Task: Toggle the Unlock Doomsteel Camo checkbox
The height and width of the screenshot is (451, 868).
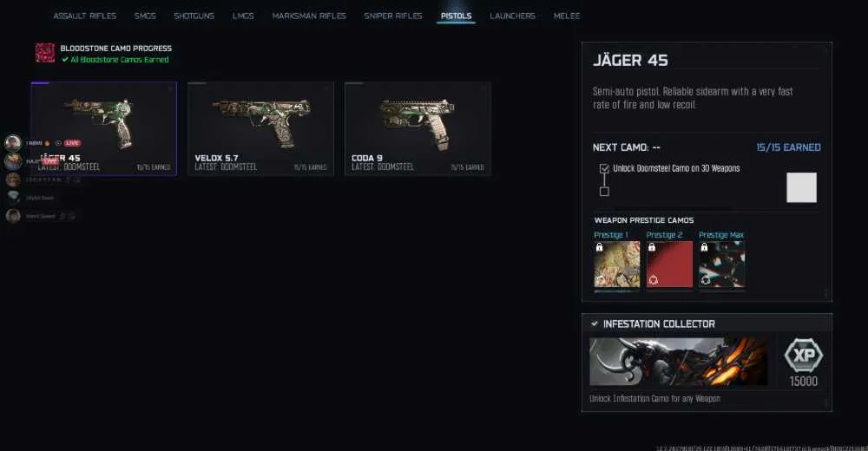Action: [x=604, y=168]
